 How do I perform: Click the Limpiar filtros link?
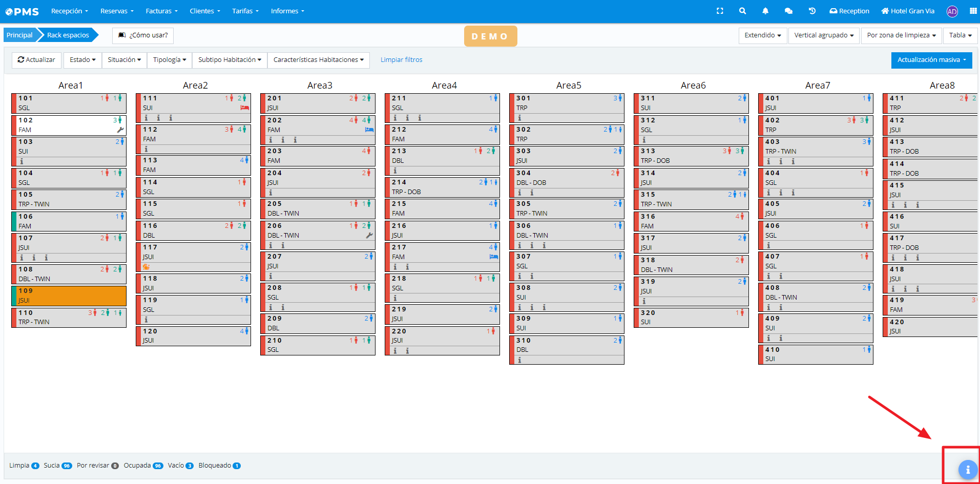[x=401, y=60]
